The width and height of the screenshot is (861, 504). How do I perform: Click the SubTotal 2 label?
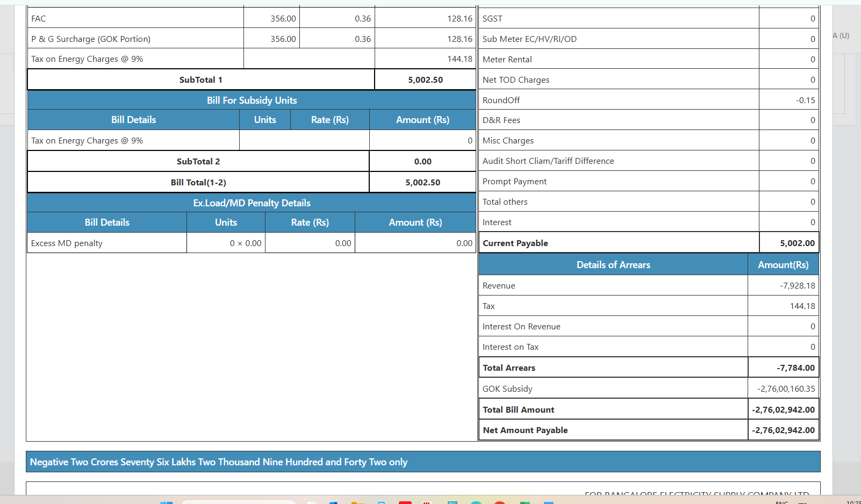coord(198,162)
